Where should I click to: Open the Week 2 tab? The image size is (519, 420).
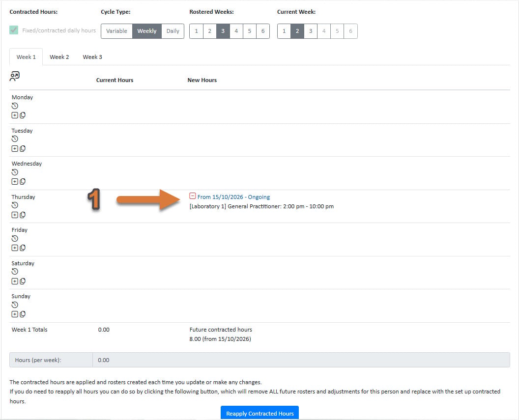[59, 57]
